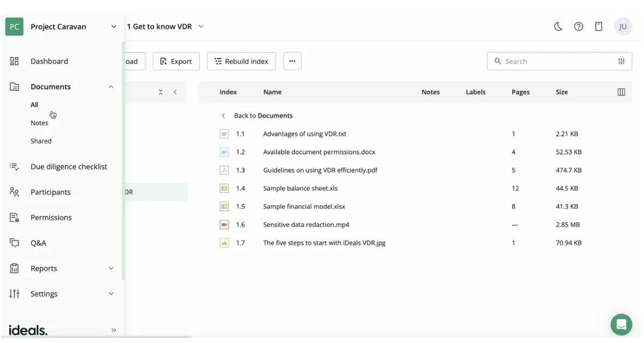Click the size value 2.85 MB

(568, 225)
